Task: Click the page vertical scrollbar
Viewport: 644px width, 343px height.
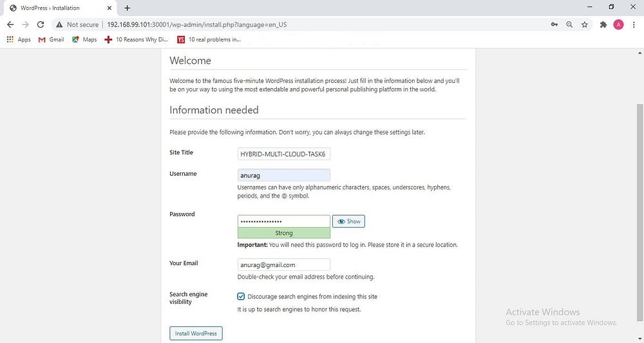Action: click(x=639, y=212)
